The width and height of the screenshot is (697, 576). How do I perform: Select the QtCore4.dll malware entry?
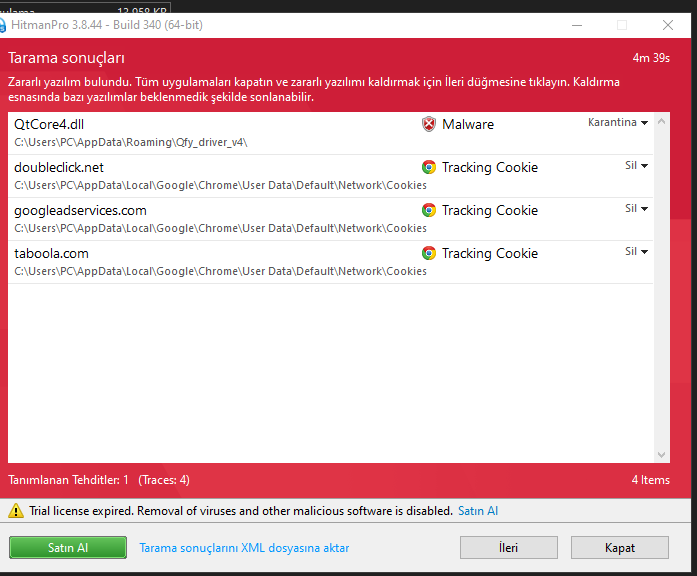pyautogui.click(x=200, y=133)
